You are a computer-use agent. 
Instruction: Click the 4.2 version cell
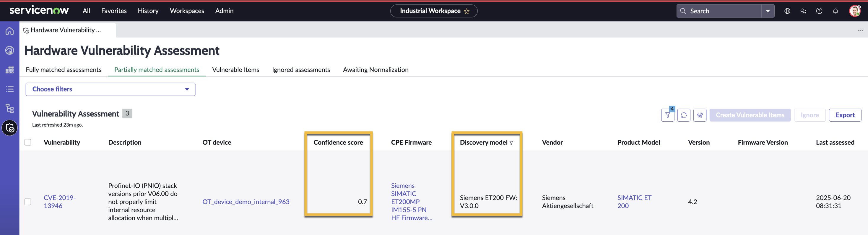(x=693, y=202)
